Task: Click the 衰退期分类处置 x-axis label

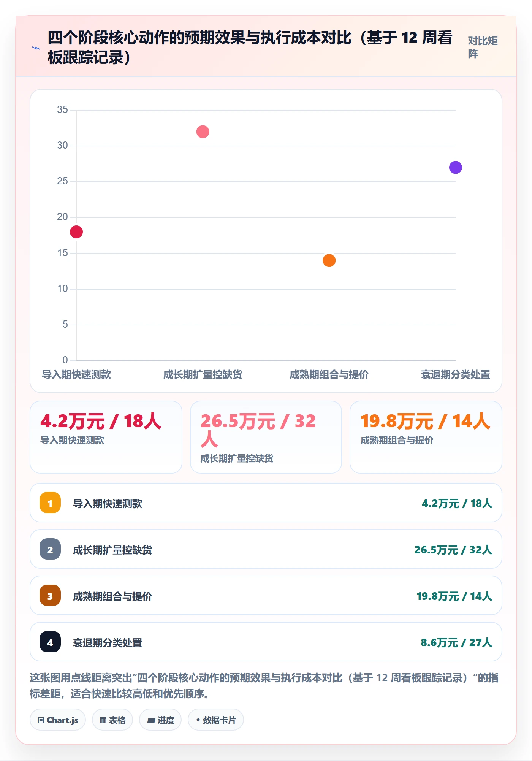Action: pyautogui.click(x=455, y=375)
